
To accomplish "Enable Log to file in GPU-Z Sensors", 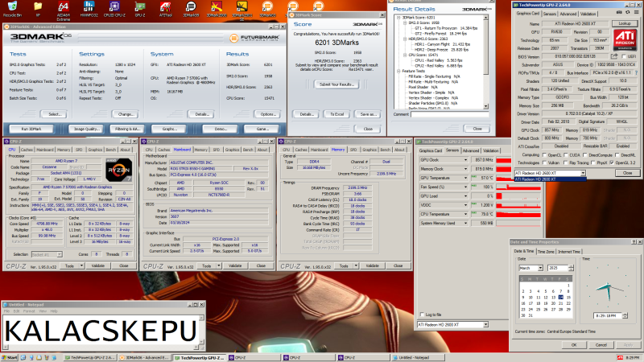I will (422, 315).
